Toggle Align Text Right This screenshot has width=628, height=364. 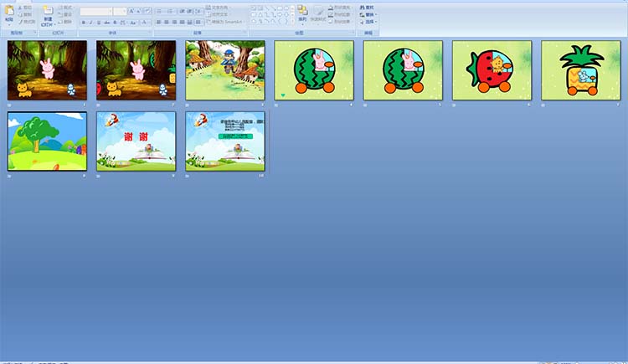[x=174, y=23]
